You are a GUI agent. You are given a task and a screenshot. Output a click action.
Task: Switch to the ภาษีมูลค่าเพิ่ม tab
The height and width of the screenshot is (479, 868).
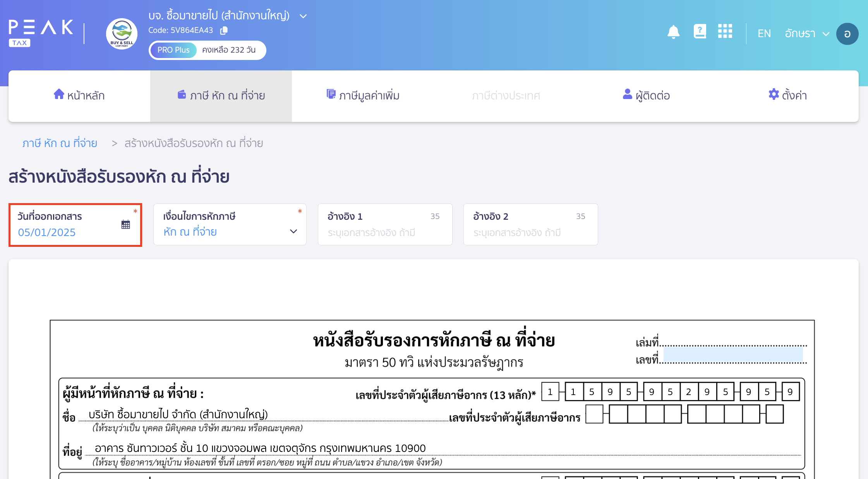363,96
